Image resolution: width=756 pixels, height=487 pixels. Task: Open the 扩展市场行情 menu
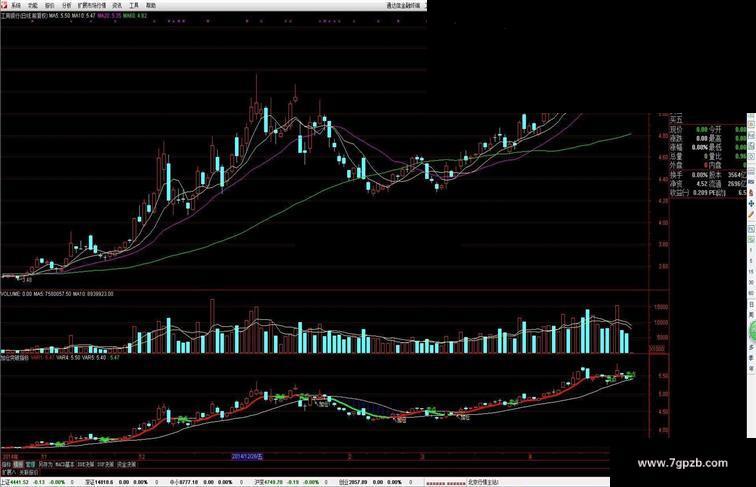92,6
